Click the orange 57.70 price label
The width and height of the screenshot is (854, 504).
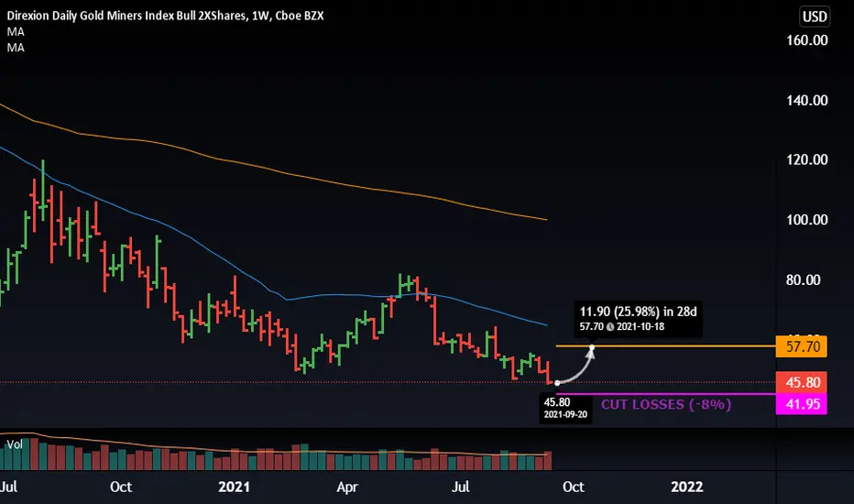click(x=801, y=346)
